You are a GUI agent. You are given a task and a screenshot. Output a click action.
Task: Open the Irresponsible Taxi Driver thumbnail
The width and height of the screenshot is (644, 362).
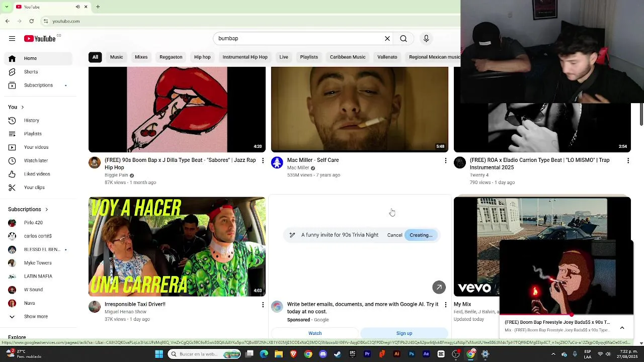point(177,246)
